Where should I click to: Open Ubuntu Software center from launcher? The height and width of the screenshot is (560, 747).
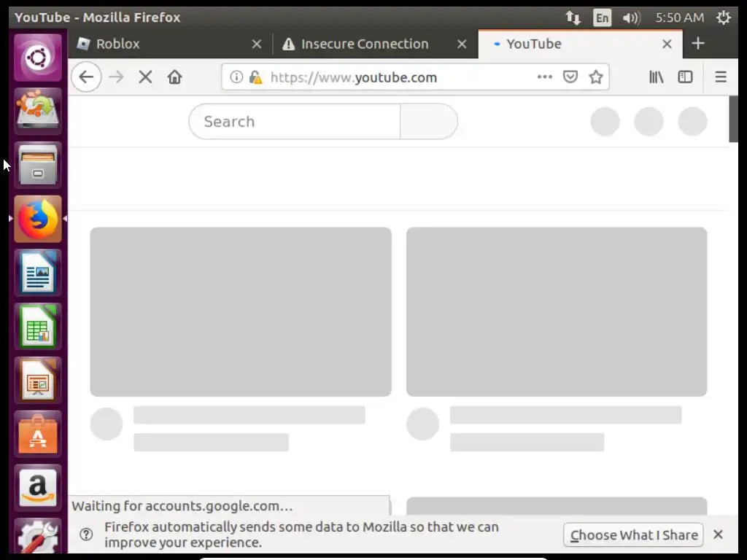pyautogui.click(x=38, y=435)
